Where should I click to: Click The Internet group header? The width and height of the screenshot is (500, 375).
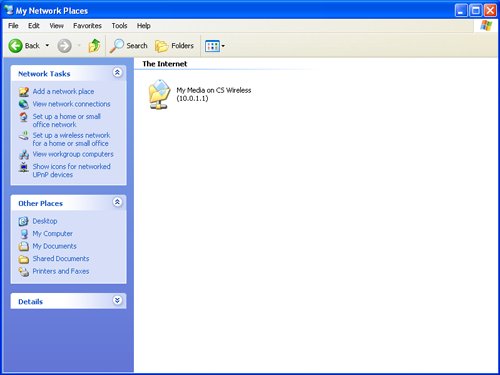(x=165, y=64)
